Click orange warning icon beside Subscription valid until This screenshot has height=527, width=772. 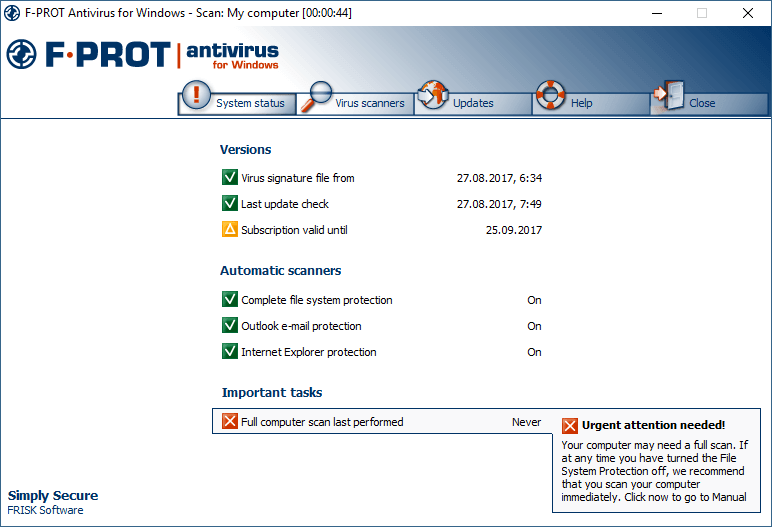tap(230, 229)
